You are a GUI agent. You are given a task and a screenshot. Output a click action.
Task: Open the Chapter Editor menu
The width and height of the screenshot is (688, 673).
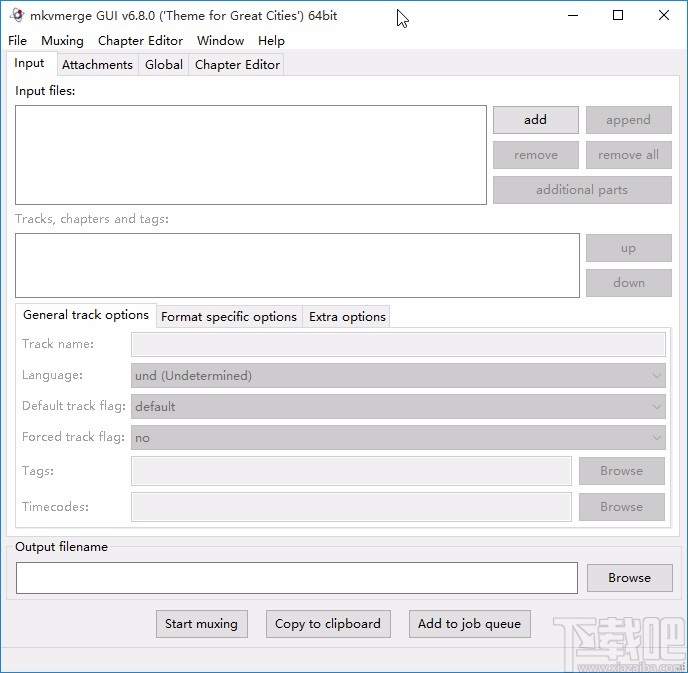click(140, 41)
